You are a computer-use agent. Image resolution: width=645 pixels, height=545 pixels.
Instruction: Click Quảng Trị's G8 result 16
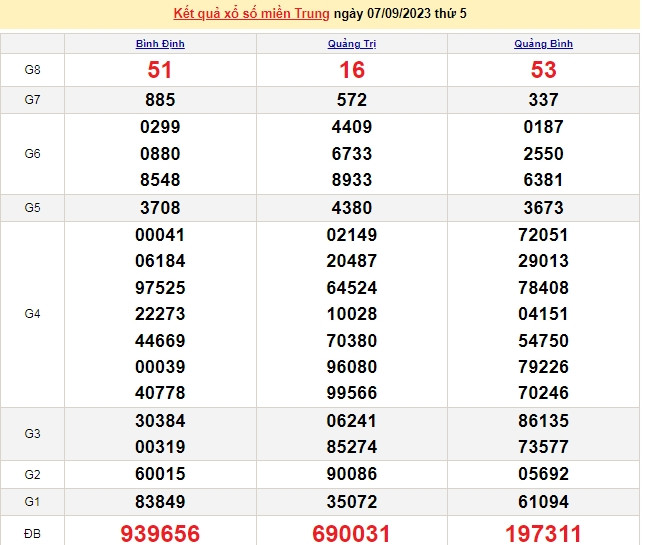click(352, 70)
